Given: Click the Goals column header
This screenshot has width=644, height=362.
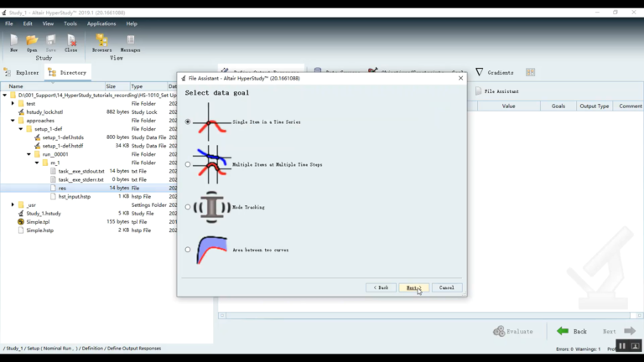Looking at the screenshot, I should (x=558, y=106).
